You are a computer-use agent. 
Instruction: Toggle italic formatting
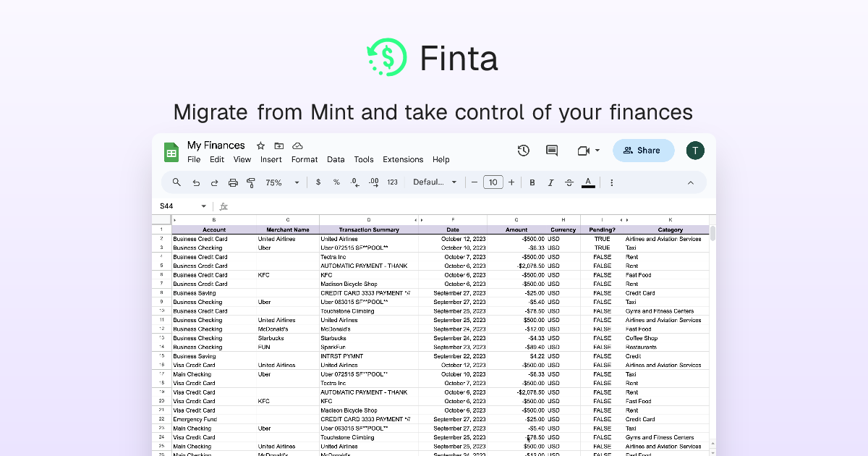(550, 182)
